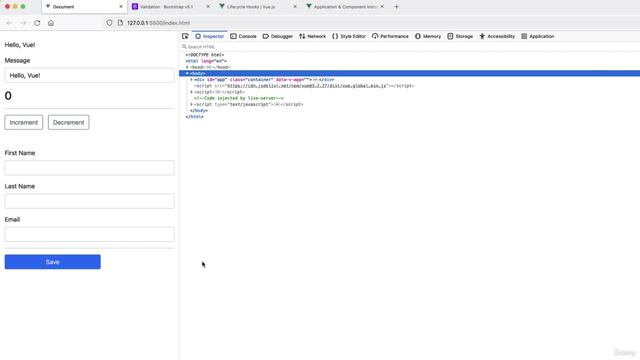Focus the Last Name input field
The image size is (640, 360).
(89, 201)
